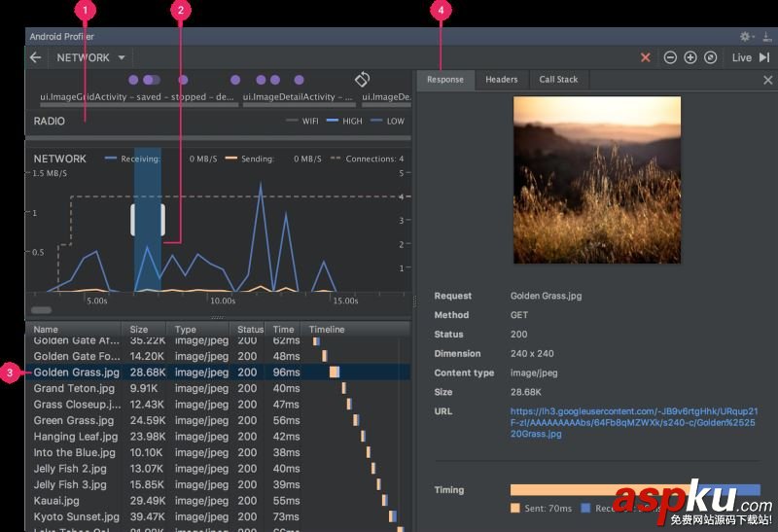Viewport: 778px width, 532px height.
Task: Select Jelly Fish 3.jpg request
Action: 218,485
